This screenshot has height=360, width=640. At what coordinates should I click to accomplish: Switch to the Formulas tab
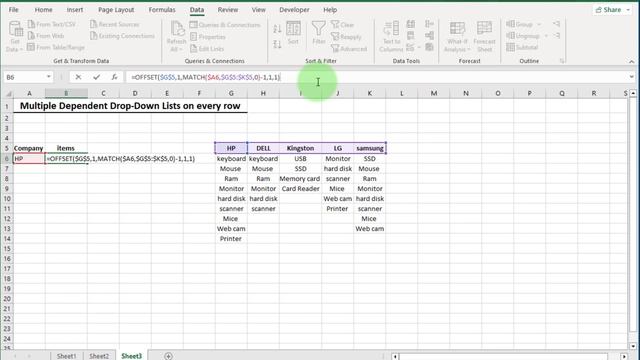click(x=162, y=9)
